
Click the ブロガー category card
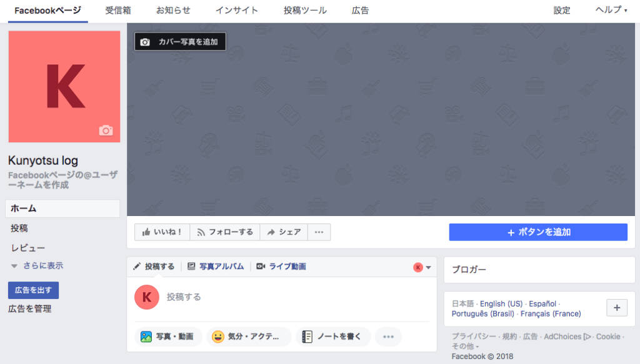pyautogui.click(x=539, y=270)
